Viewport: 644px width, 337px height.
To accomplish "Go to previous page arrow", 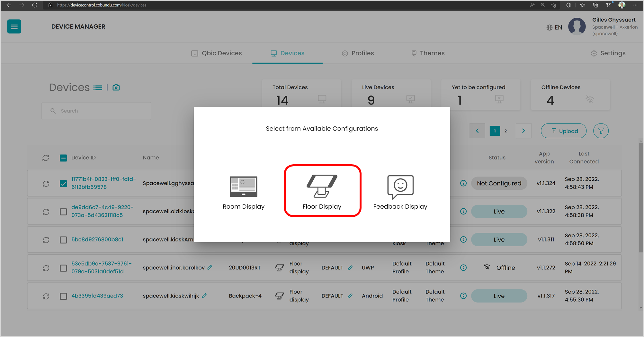I will [x=477, y=131].
